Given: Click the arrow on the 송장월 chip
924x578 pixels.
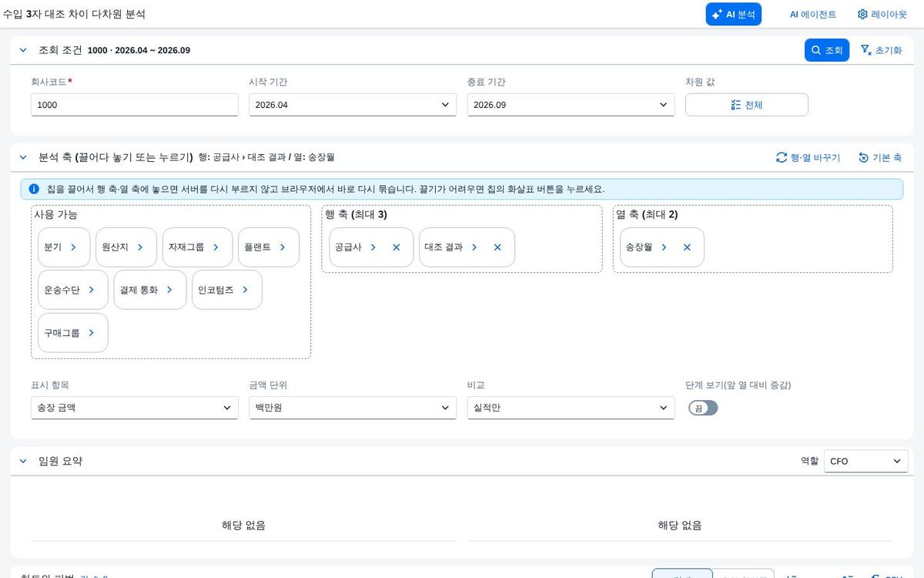Looking at the screenshot, I should [x=664, y=247].
